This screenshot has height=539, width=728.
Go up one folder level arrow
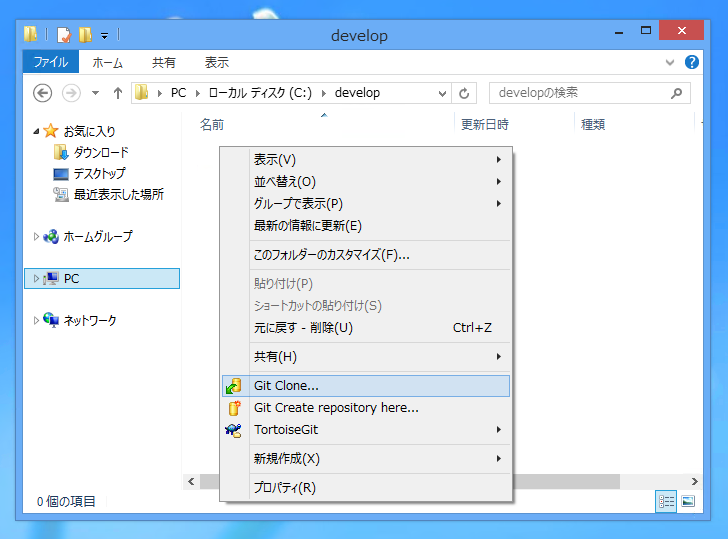point(118,93)
